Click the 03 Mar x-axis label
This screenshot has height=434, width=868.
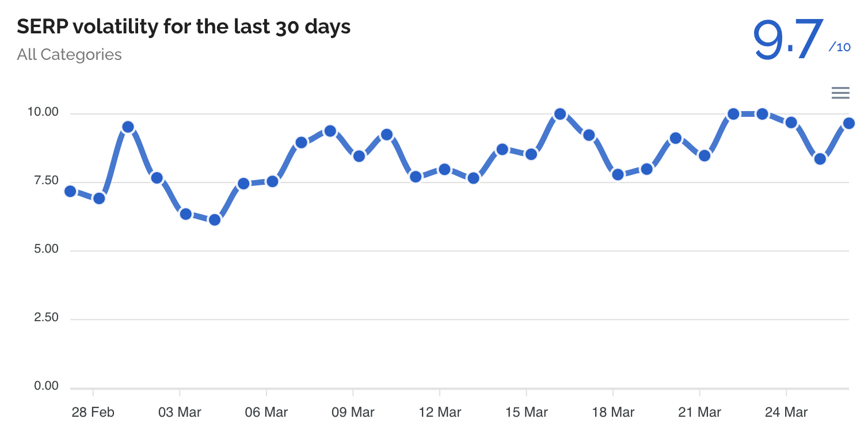point(180,412)
